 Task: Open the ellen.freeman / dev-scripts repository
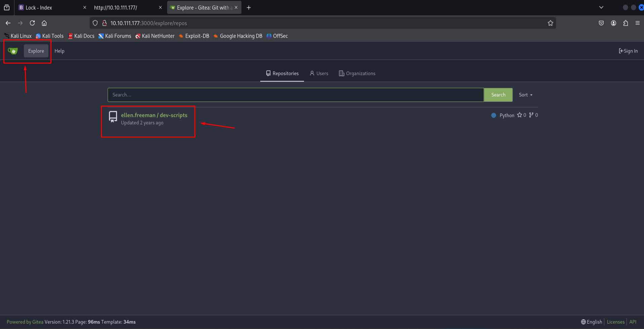tap(154, 115)
